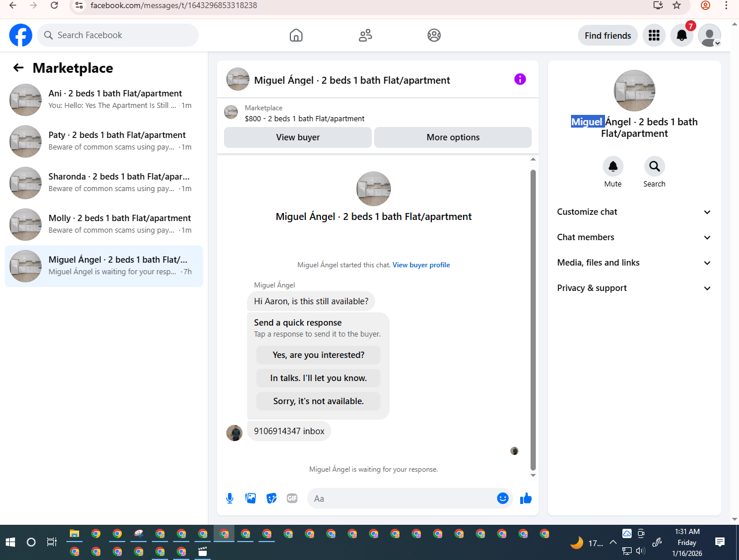Open volume icon in system tray
The width and height of the screenshot is (739, 560).
click(640, 551)
